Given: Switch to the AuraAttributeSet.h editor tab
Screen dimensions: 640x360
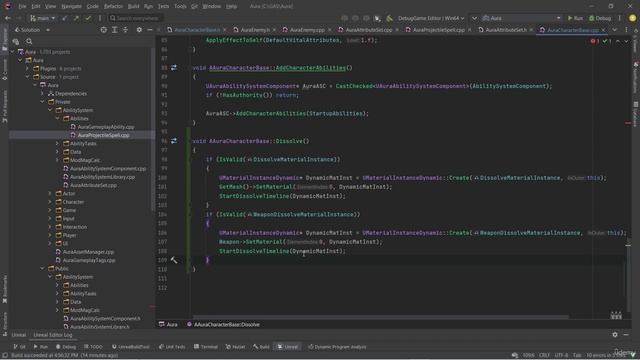Looking at the screenshot, I should point(506,30).
